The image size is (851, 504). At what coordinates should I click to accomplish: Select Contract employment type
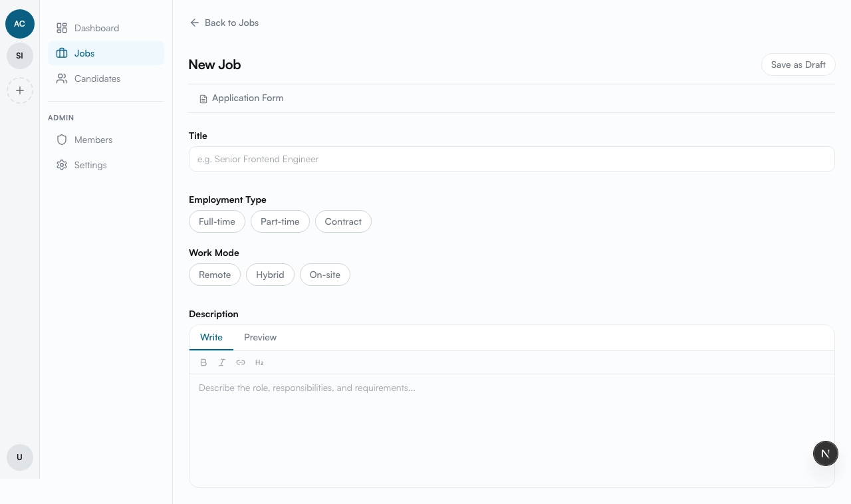point(343,221)
